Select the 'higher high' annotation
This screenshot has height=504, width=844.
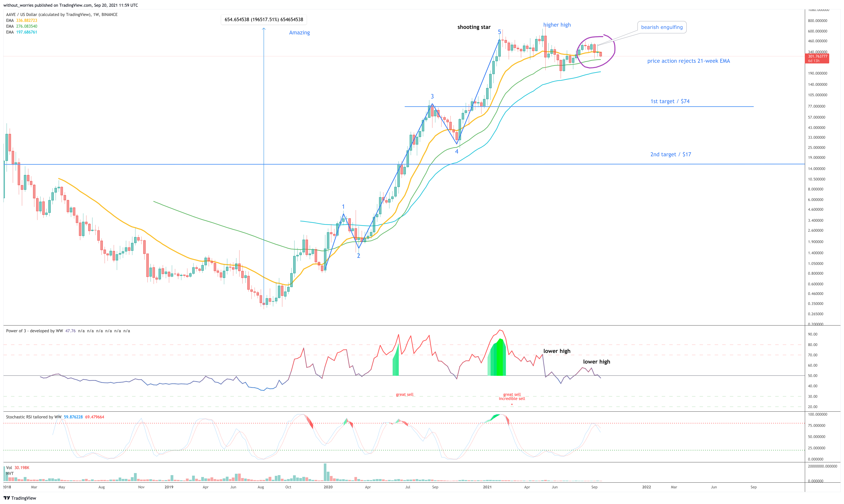point(557,25)
